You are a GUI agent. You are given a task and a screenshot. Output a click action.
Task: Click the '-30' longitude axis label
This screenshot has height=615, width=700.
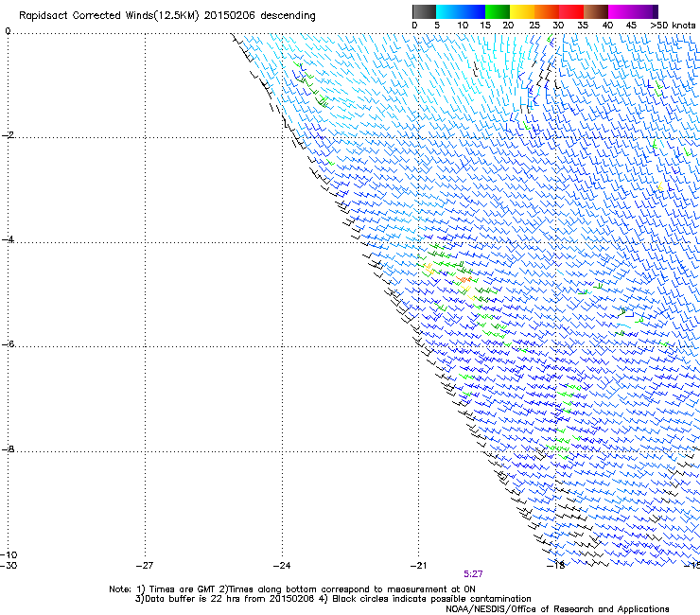[9, 566]
